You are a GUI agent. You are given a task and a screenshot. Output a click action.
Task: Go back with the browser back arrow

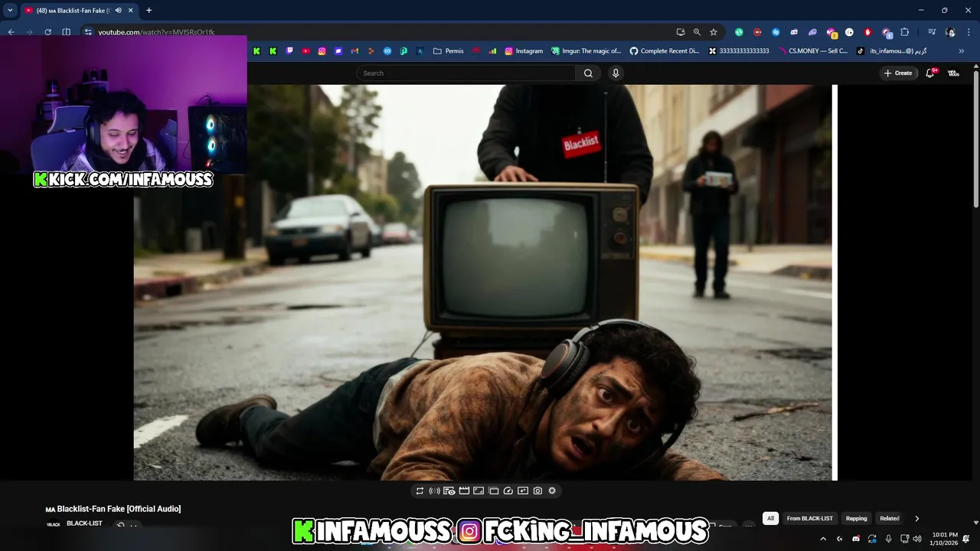pyautogui.click(x=11, y=32)
